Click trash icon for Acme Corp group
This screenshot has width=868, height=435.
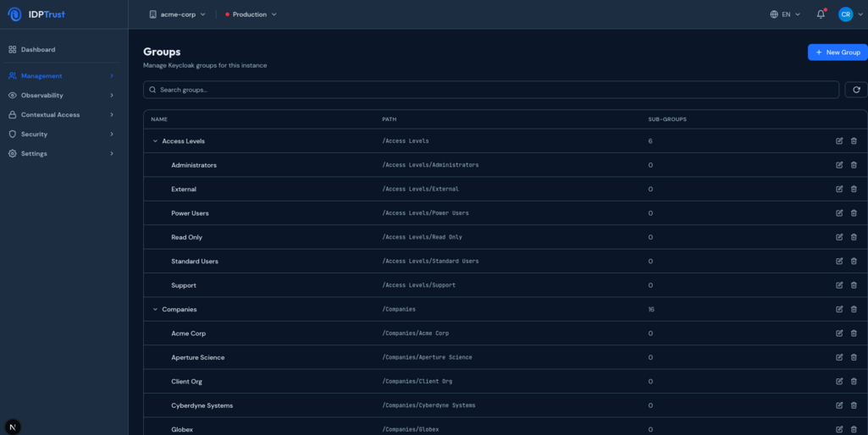pos(854,333)
